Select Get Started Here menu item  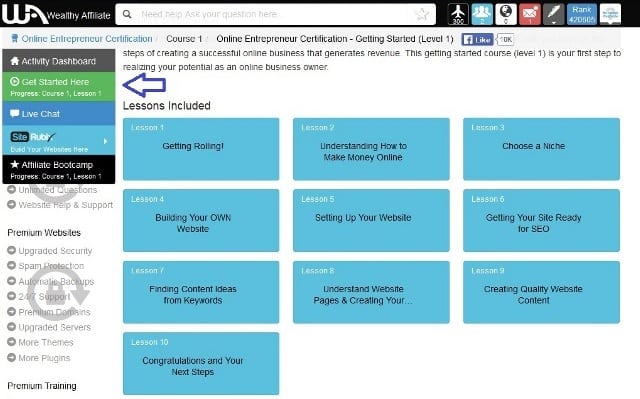pos(59,86)
